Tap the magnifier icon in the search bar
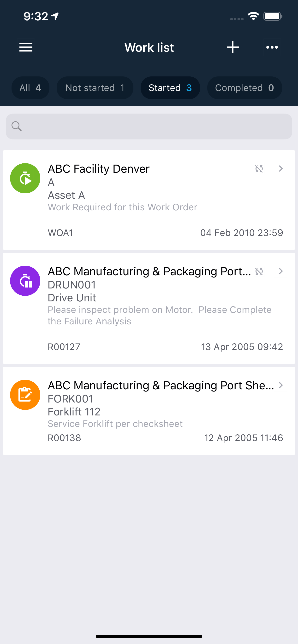Image resolution: width=298 pixels, height=644 pixels. point(17,126)
